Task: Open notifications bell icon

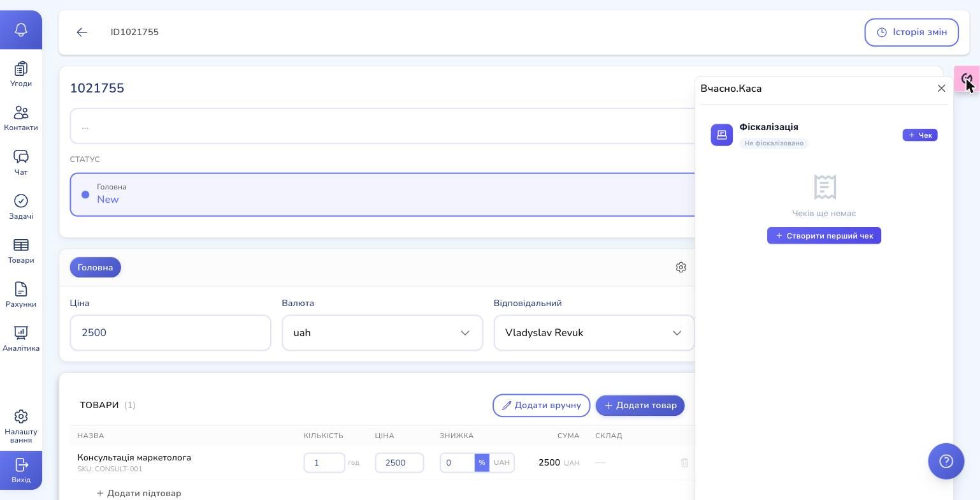Action: (21, 29)
